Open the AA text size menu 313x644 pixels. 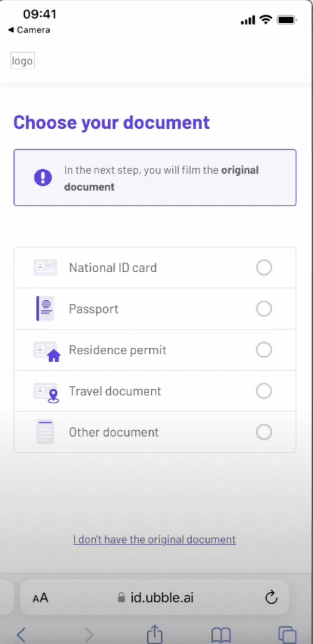point(41,598)
